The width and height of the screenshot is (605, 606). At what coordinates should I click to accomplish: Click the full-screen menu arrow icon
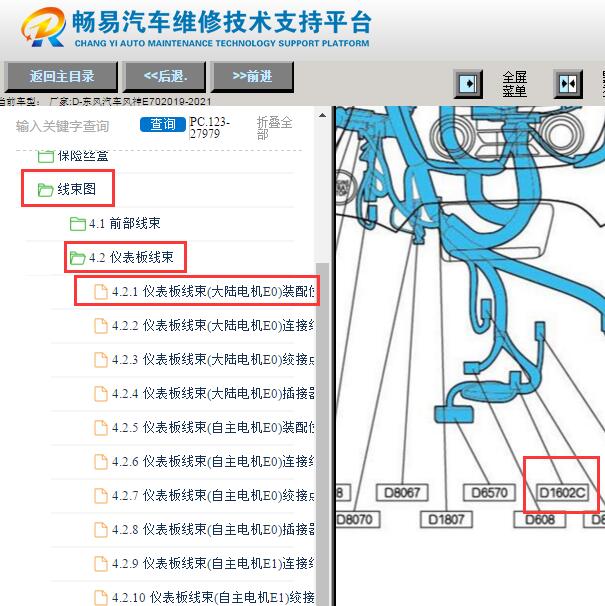[468, 83]
